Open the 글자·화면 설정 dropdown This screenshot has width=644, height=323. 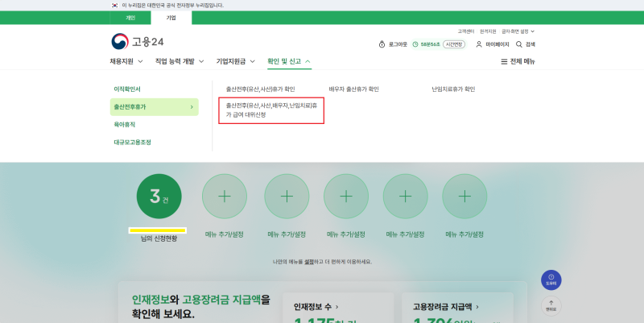click(x=518, y=31)
